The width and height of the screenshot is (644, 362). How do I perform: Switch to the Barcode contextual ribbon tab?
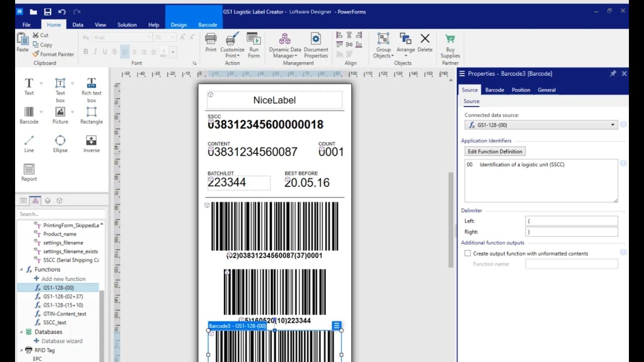208,25
